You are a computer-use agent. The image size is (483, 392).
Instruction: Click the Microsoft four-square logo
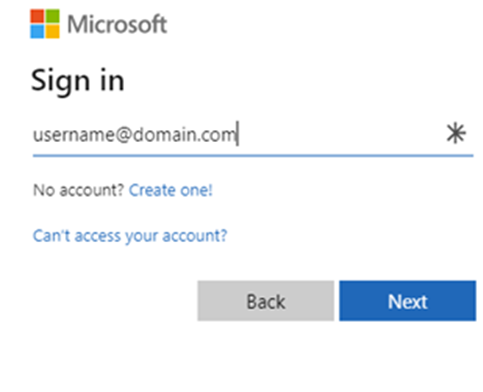(45, 24)
